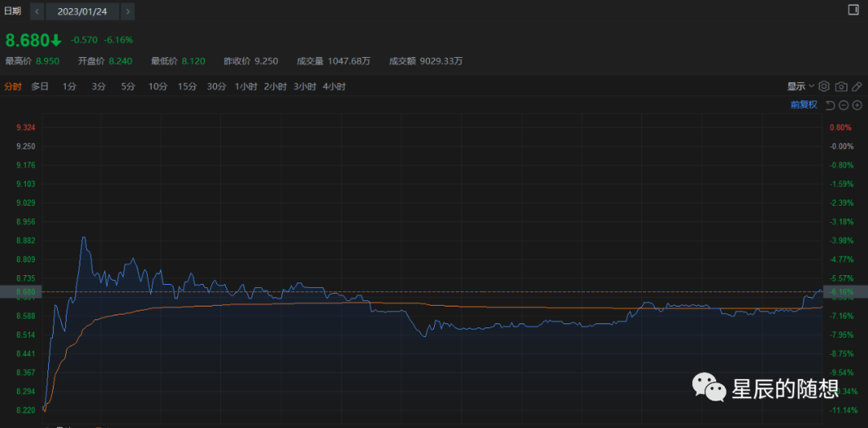Take chart snapshot with camera icon
Screen dimensions: 868x428
tap(841, 87)
